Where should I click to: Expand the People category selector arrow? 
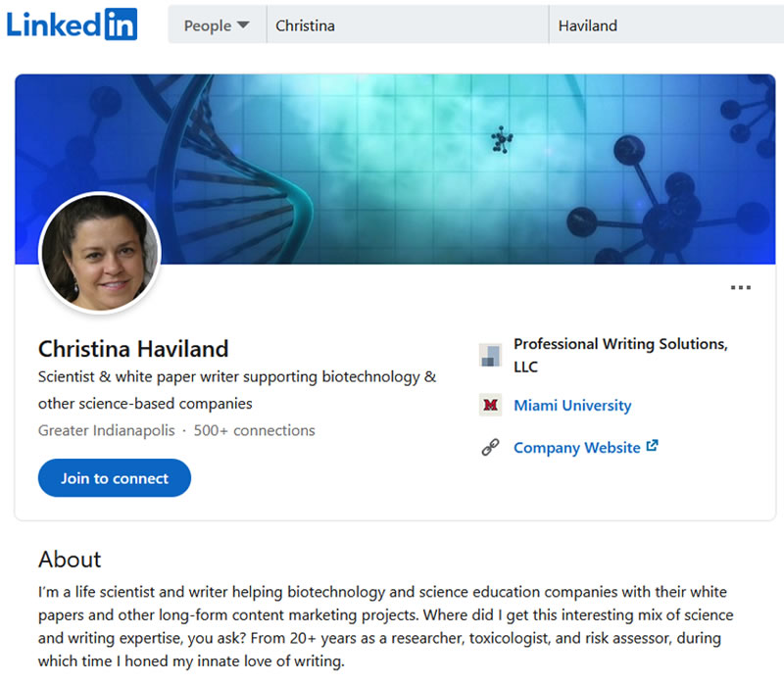click(x=242, y=25)
